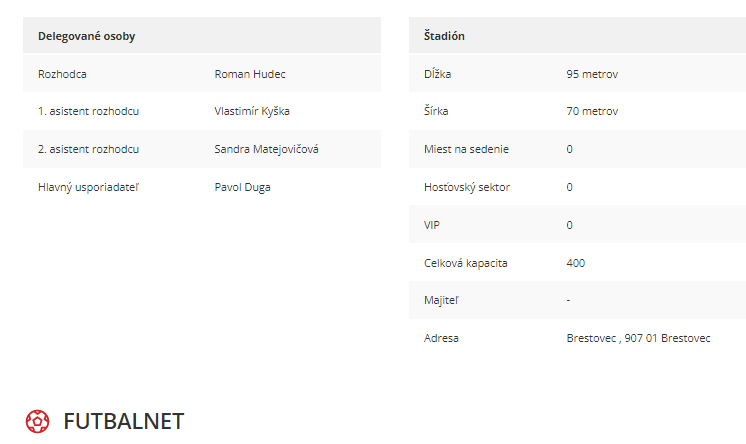
Task: Click the Majiteľ row label
Action: point(442,300)
